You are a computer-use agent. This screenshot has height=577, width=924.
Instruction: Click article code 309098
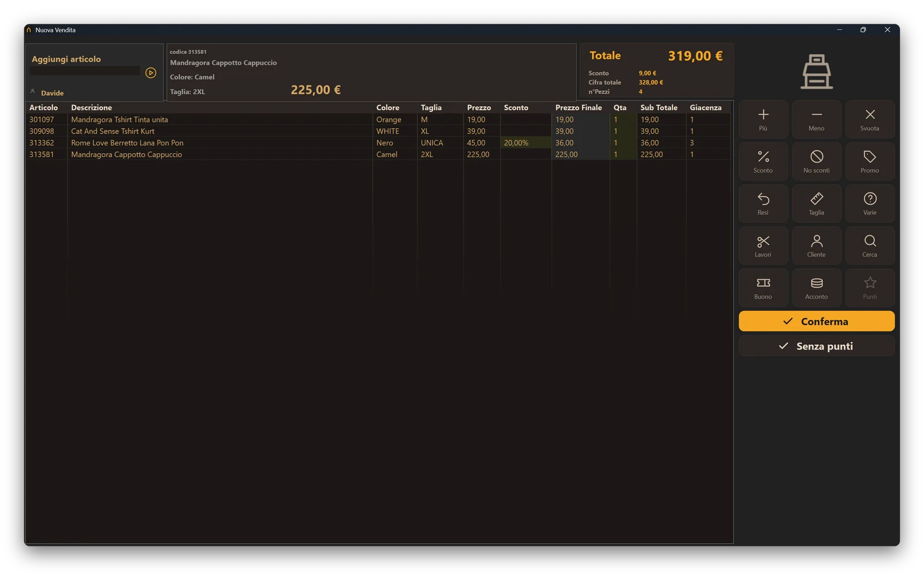[x=42, y=131]
